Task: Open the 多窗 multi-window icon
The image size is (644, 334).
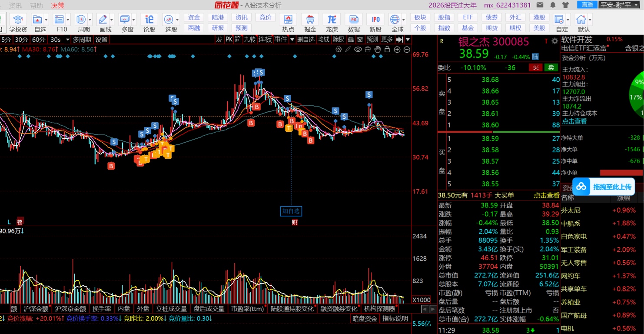Action: (x=125, y=20)
